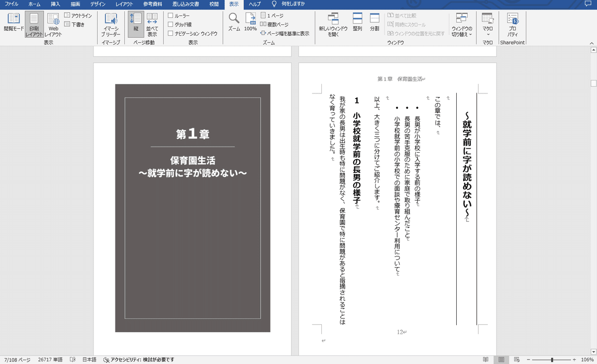Screen dimensions: 597x364
Task: Click the 第1章 chapter cover page
Action: pyautogui.click(x=193, y=208)
